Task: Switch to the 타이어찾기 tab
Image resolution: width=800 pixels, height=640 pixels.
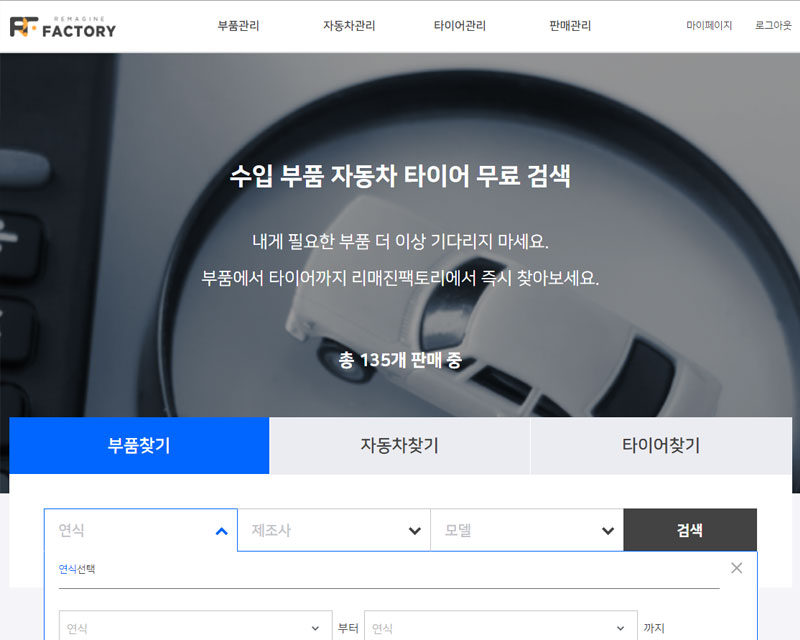Action: click(x=660, y=446)
